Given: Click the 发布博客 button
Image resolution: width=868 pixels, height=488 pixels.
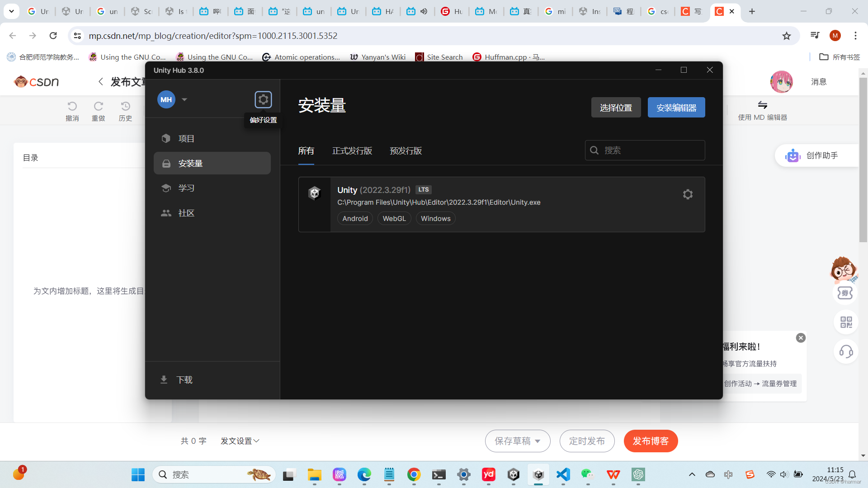Looking at the screenshot, I should (x=651, y=441).
